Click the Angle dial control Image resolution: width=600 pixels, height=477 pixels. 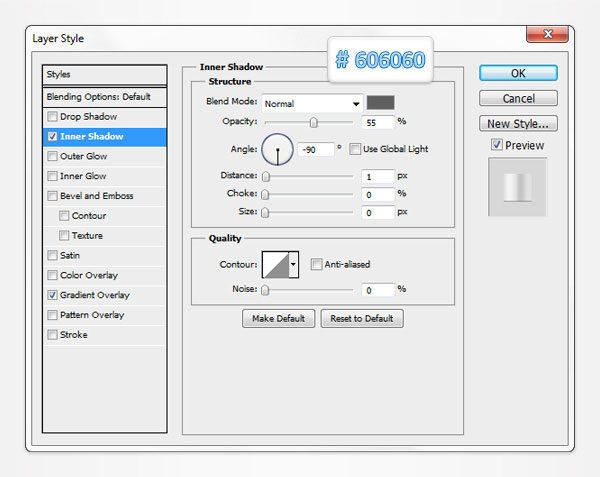[x=277, y=149]
